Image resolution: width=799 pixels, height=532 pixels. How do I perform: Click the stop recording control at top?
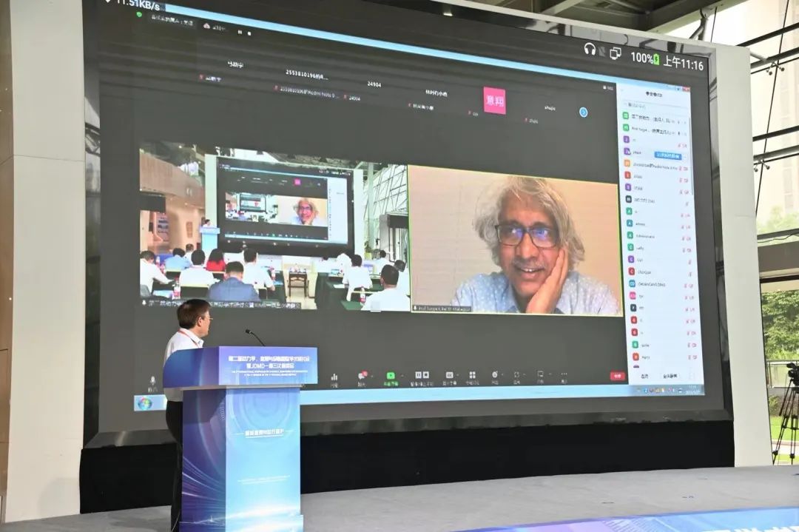coord(249,33)
